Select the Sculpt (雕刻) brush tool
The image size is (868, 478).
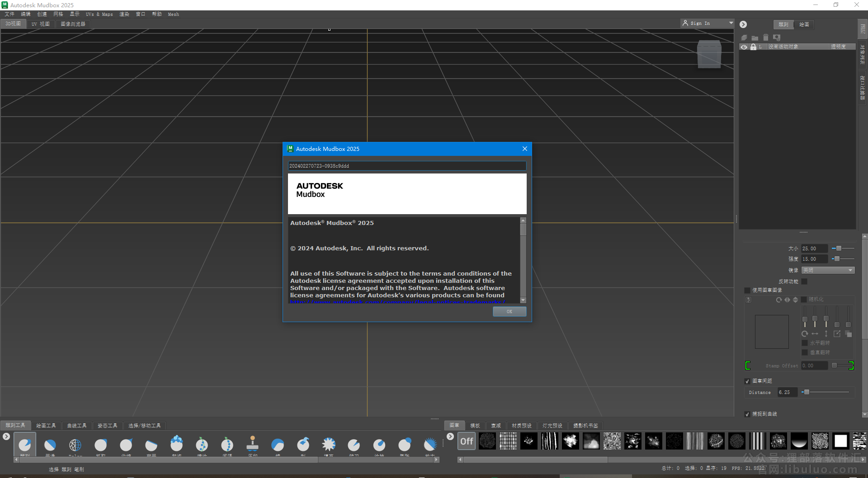click(x=25, y=445)
